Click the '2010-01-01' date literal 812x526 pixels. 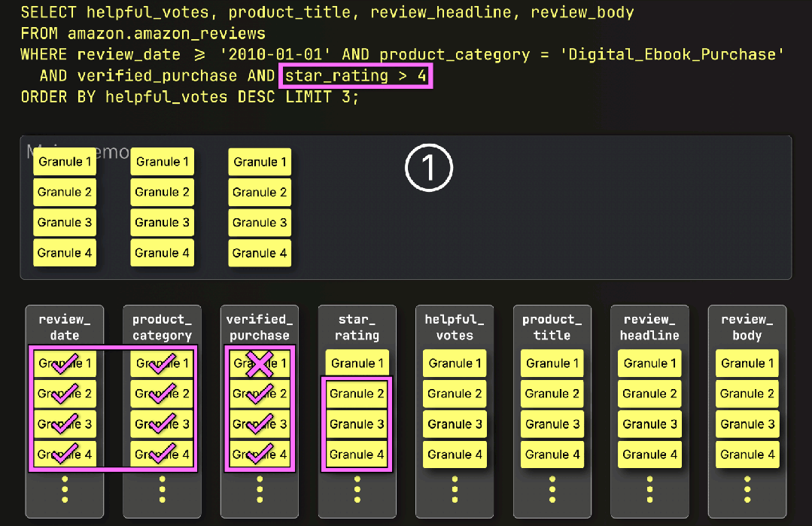(275, 55)
